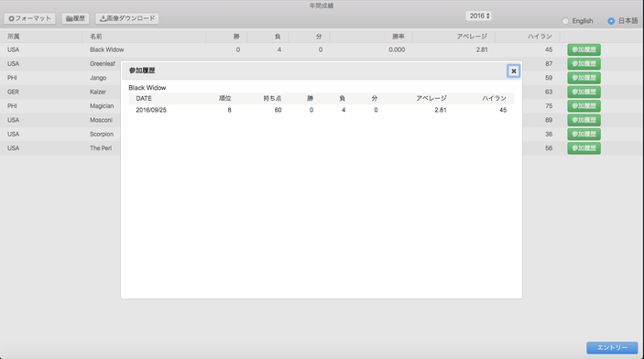Open 参加履歴 for The Perl row

584,147
